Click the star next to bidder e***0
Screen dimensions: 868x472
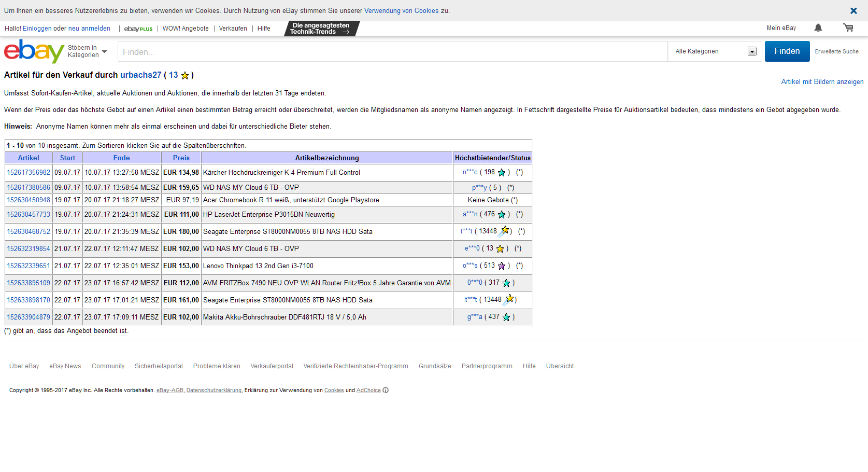click(500, 249)
